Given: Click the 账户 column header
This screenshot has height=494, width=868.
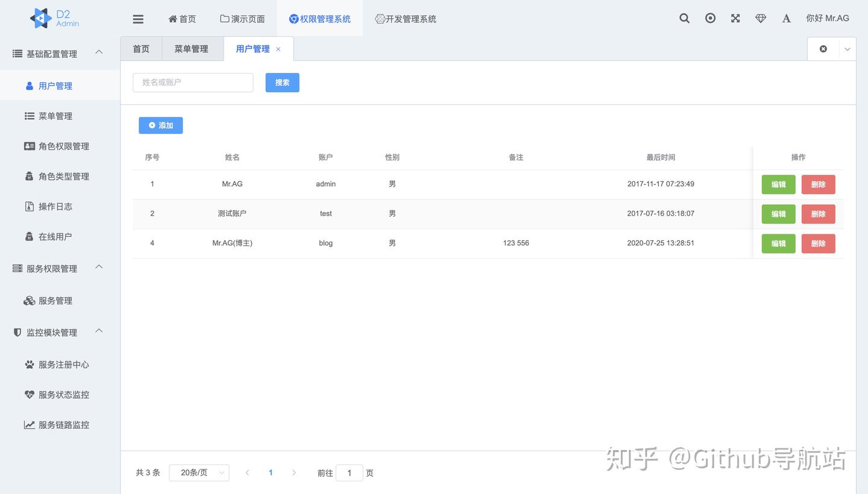Looking at the screenshot, I should [x=325, y=157].
